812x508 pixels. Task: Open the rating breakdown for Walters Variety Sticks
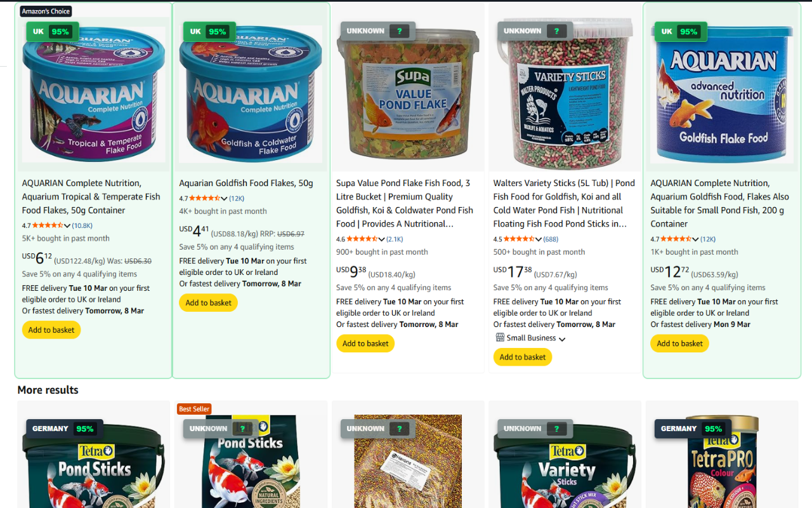pos(539,239)
